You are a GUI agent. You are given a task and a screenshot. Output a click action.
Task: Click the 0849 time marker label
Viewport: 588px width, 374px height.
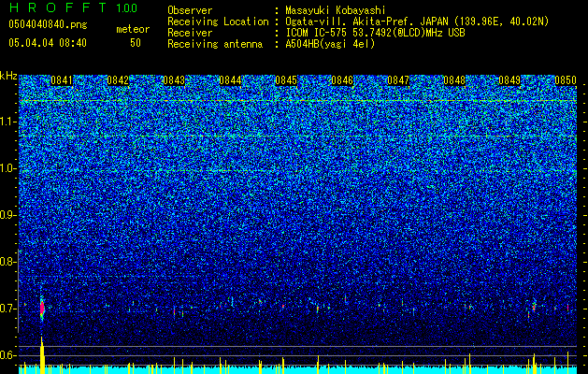pyautogui.click(x=509, y=80)
